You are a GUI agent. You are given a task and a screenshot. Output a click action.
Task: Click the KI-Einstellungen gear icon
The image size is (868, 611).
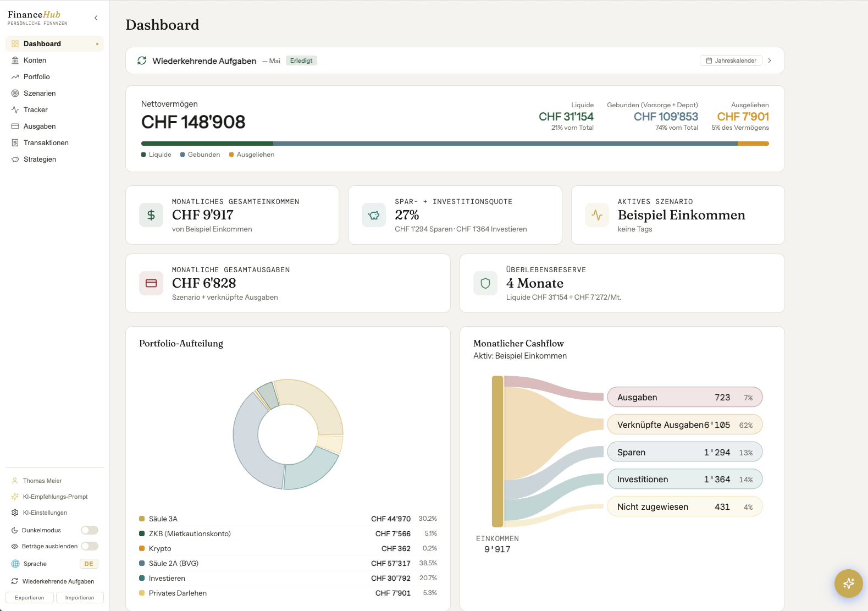click(15, 513)
